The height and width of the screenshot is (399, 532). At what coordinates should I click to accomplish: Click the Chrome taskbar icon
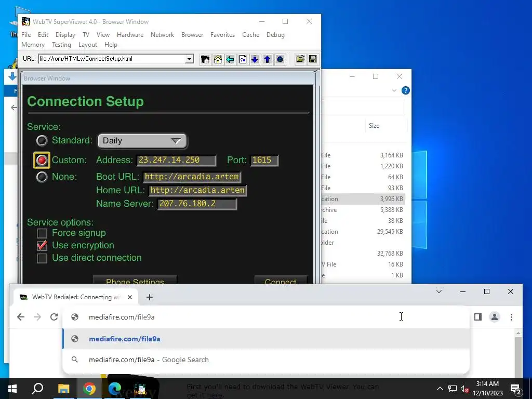click(x=89, y=389)
